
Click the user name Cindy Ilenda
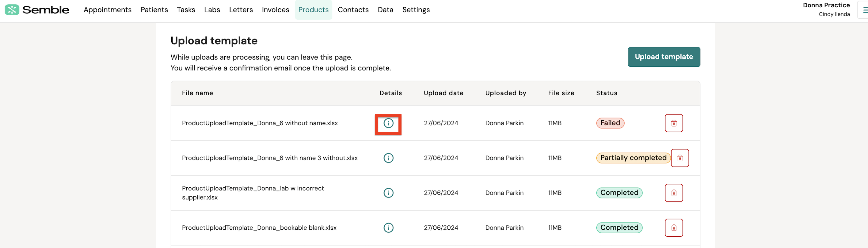(834, 14)
